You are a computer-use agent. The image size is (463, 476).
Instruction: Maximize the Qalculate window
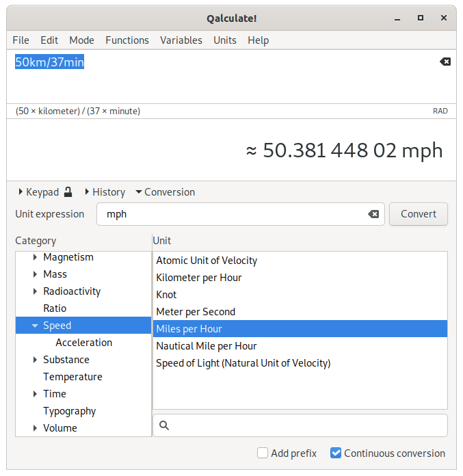coord(421,17)
